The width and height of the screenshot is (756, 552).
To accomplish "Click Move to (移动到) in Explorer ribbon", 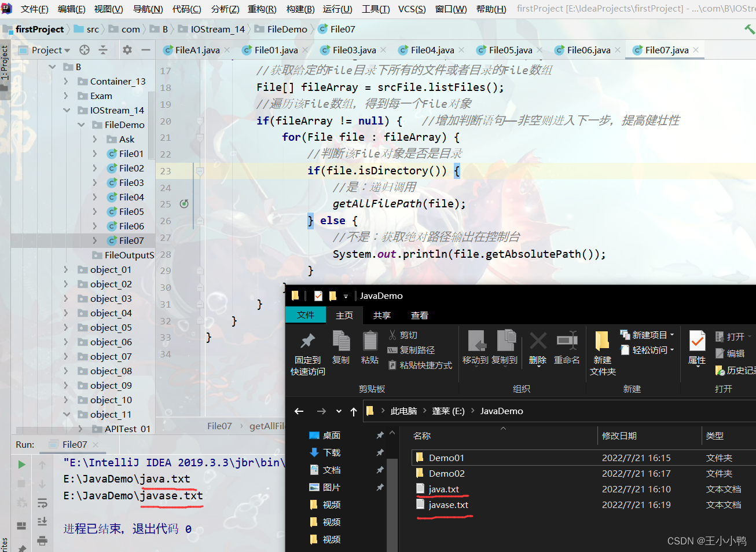I will 475,348.
